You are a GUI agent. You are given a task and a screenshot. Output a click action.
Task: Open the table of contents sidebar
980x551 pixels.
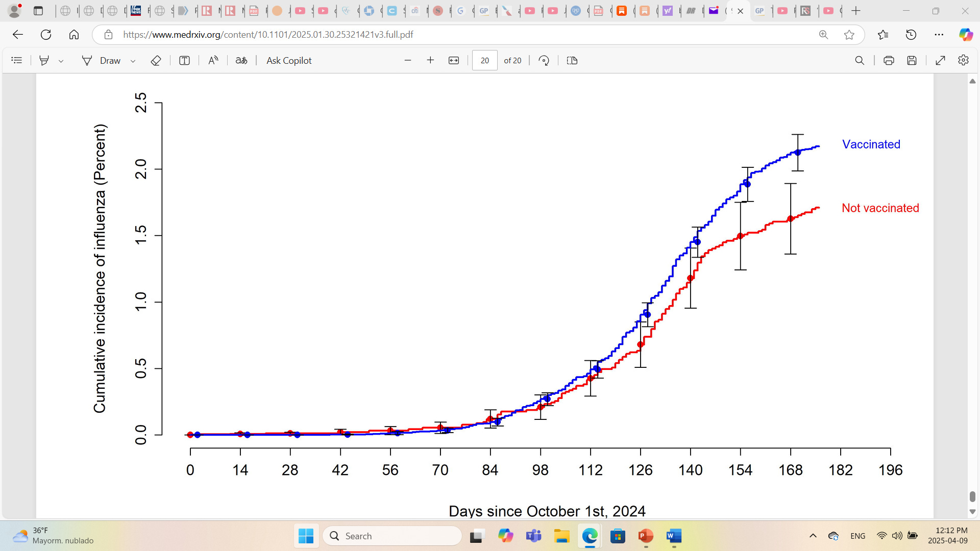[17, 60]
